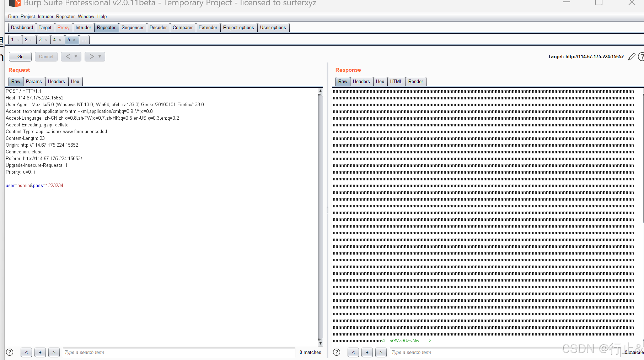Click the response search help icon
The image size is (644, 360).
tap(337, 352)
